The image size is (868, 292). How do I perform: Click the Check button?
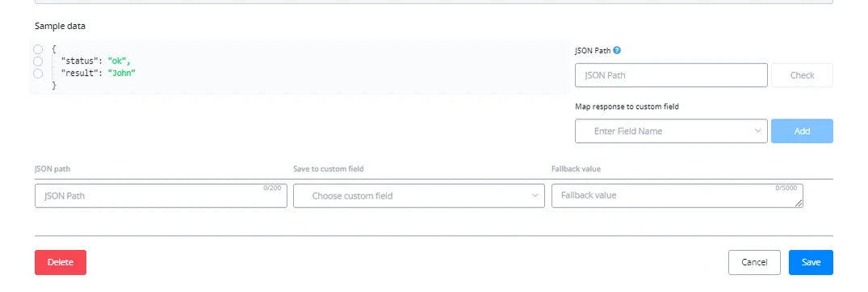click(x=802, y=75)
